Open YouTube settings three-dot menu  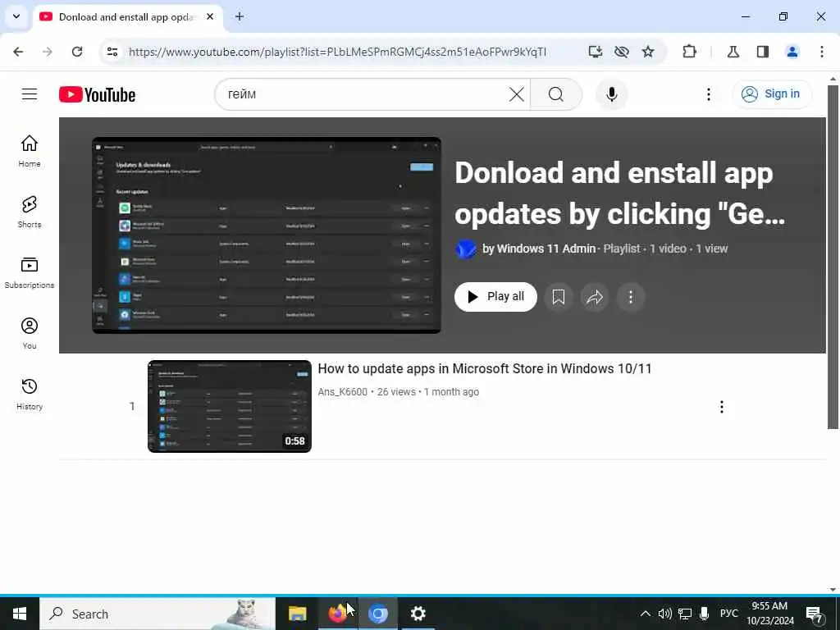click(708, 94)
